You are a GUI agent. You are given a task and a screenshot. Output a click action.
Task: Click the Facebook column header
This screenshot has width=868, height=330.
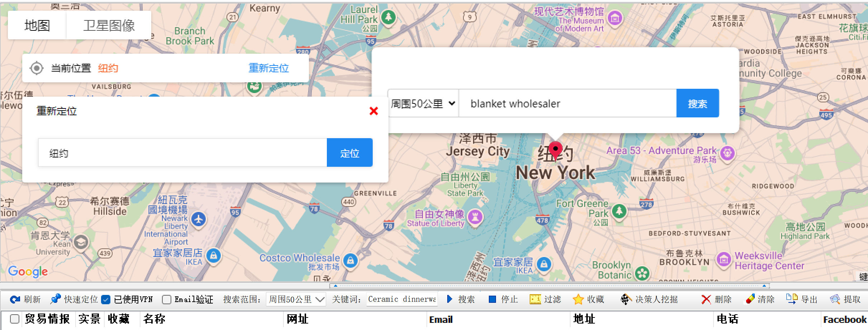pyautogui.click(x=845, y=320)
